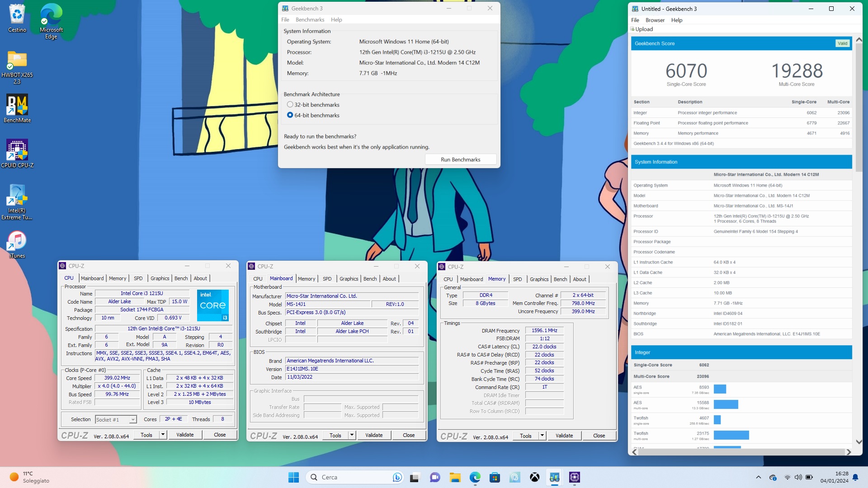Image resolution: width=868 pixels, height=488 pixels.
Task: Click the scroll-up arrow in Geekbench results
Action: click(x=859, y=40)
